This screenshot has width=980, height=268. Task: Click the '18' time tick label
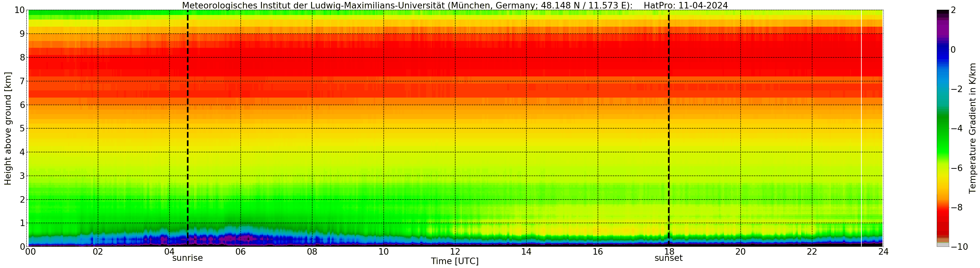click(x=669, y=252)
